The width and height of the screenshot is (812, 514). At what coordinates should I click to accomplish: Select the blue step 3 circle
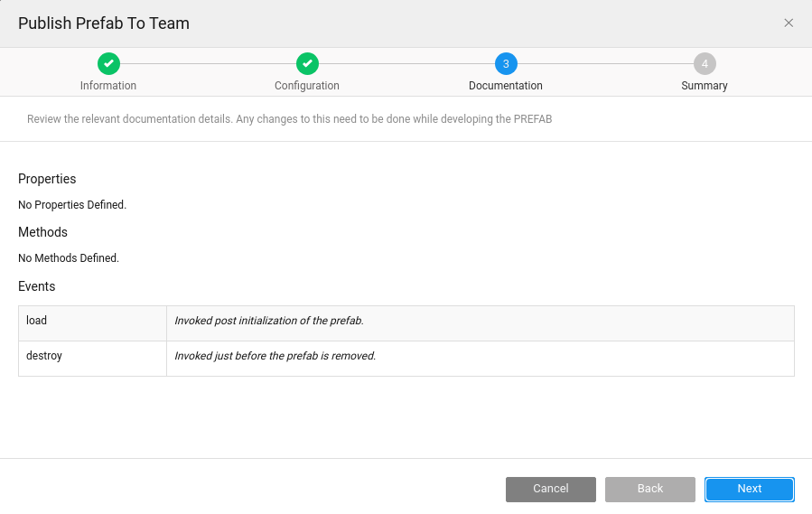click(x=506, y=63)
